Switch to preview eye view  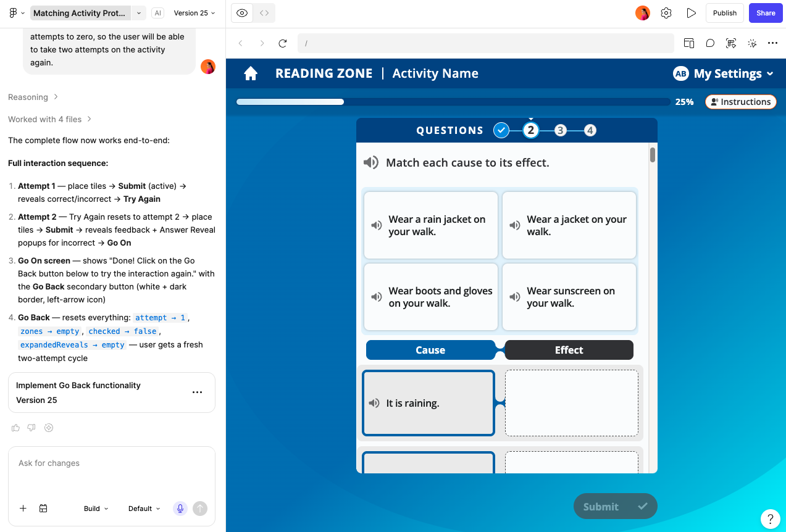pos(242,13)
